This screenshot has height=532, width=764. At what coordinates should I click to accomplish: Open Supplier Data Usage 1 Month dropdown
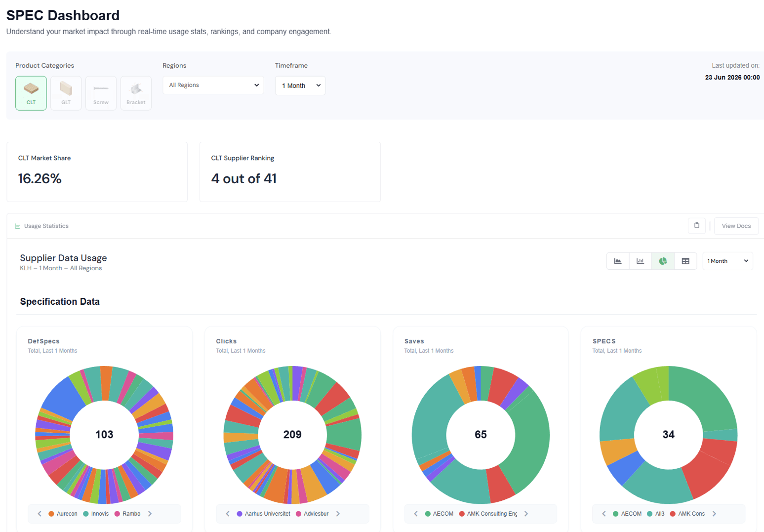[x=727, y=261]
